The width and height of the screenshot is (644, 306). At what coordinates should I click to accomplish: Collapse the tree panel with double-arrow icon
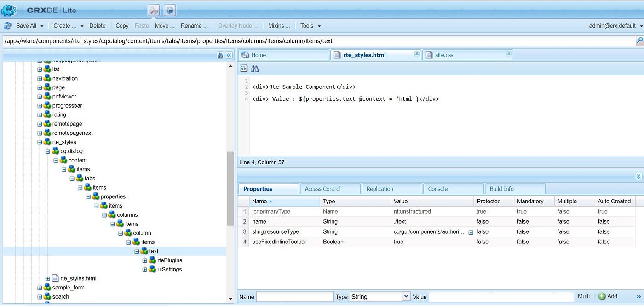(x=229, y=55)
